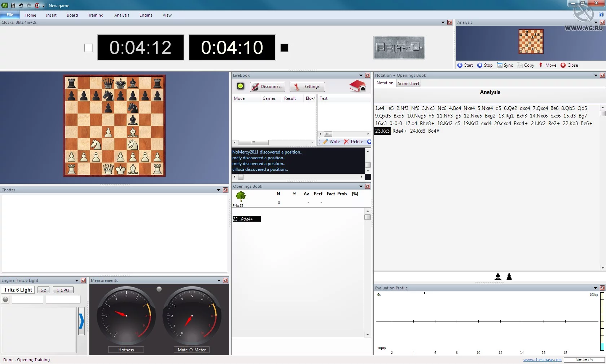Switch to the Home ribbon tab
Viewport: 606px width, 364px height.
point(31,15)
